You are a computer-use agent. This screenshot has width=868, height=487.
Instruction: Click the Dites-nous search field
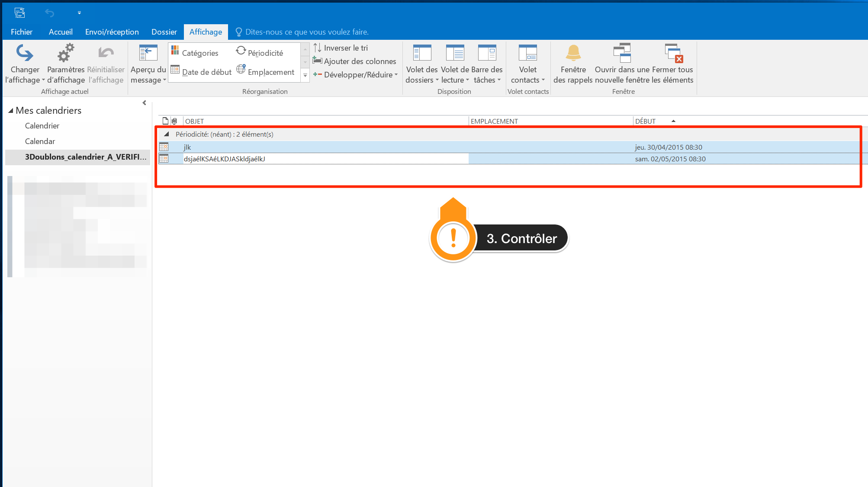coord(306,32)
